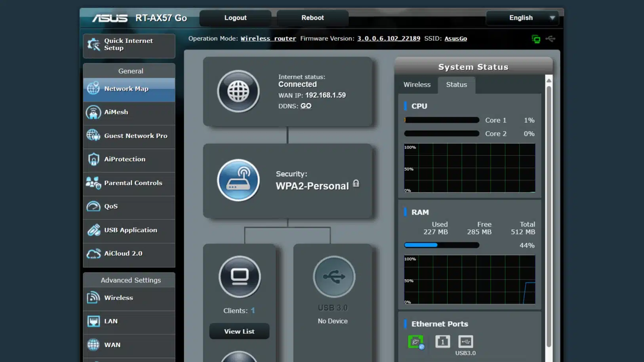Click the Core 1 CPU usage bar
The image size is (644, 362).
click(x=442, y=120)
